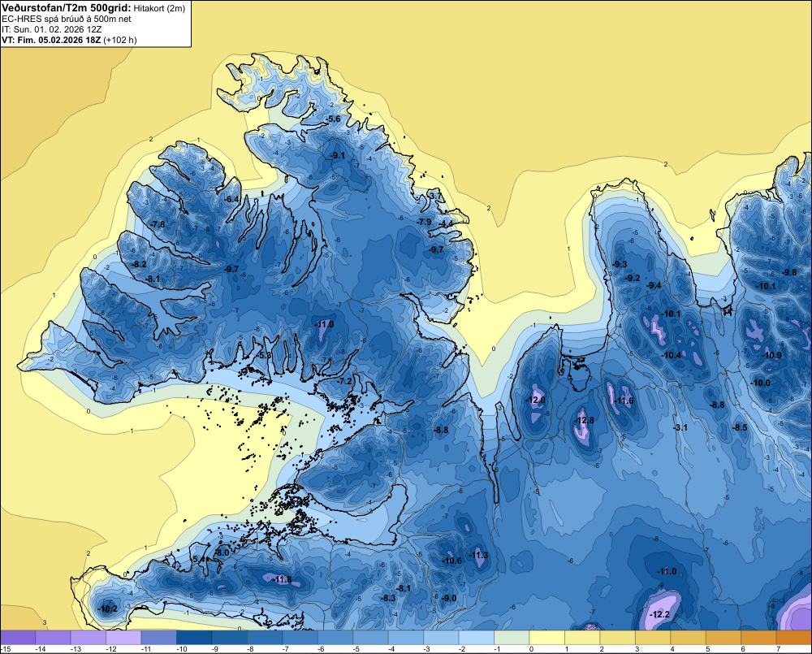
Task: Select the purple legend swatch between -15 and -14
Action: coord(18,638)
